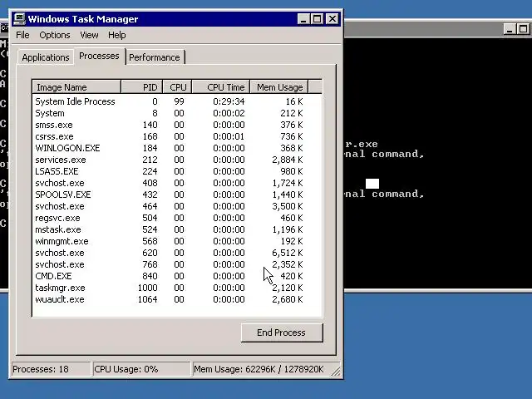Minimize the Task Manager window

click(303, 19)
